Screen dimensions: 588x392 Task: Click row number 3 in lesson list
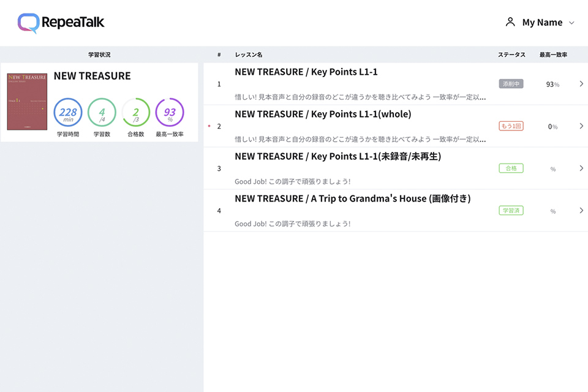point(219,168)
